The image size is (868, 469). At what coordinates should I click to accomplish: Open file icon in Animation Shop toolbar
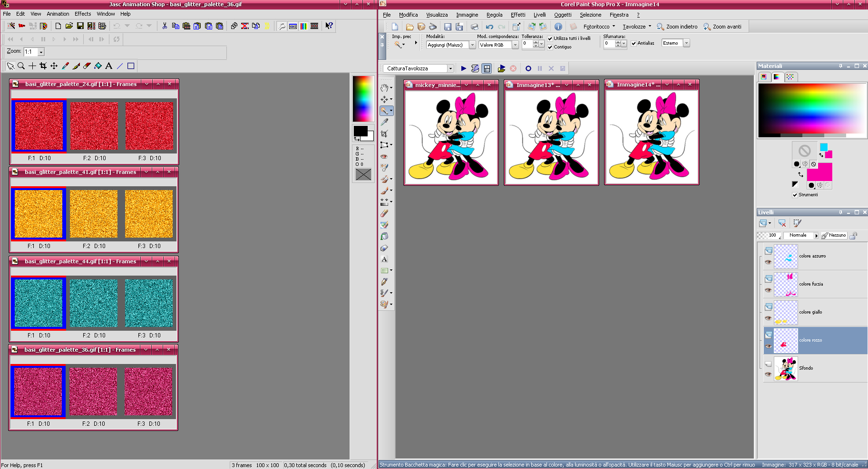point(69,26)
